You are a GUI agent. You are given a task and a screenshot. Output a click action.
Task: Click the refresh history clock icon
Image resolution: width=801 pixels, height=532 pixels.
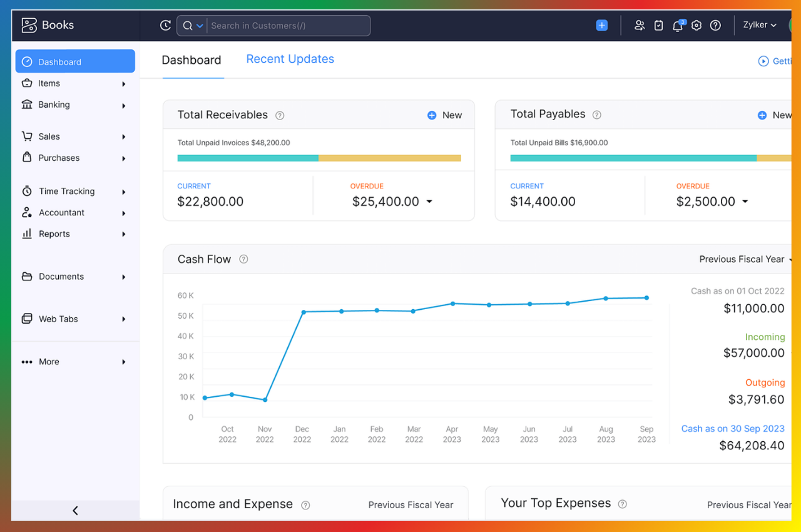click(x=165, y=26)
